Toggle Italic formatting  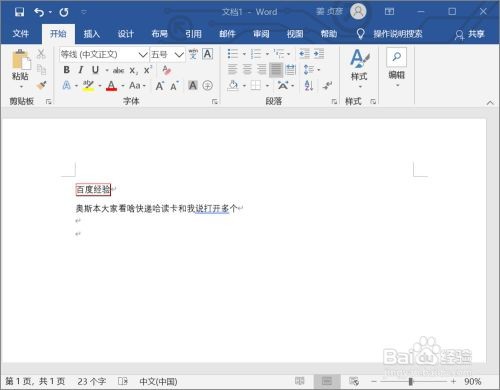81,70
